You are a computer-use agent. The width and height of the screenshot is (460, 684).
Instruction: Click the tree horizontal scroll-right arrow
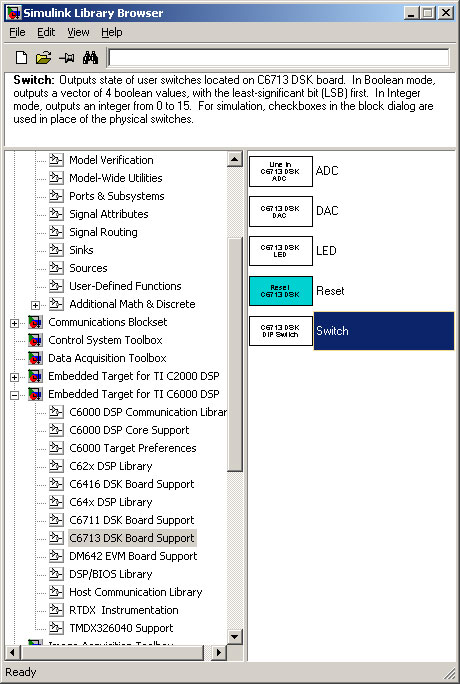pyautogui.click(x=219, y=653)
